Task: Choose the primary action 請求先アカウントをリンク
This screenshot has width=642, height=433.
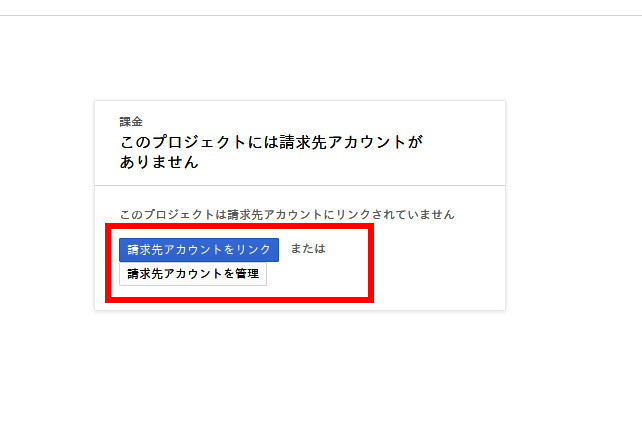Action: click(x=199, y=250)
